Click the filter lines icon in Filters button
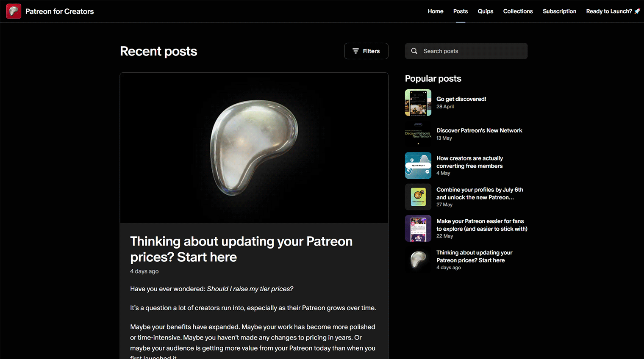The width and height of the screenshot is (644, 359). point(355,51)
